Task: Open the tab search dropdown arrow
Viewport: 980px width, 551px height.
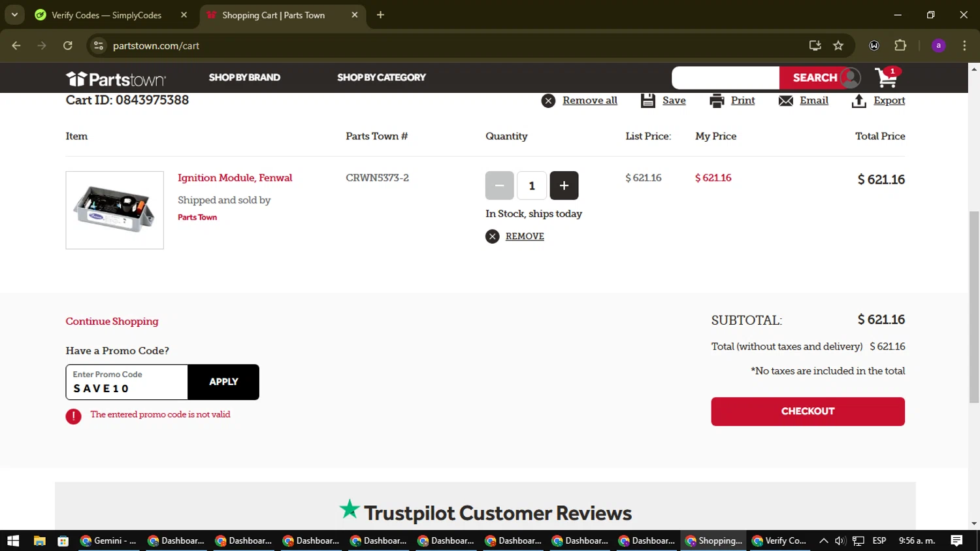Action: tap(14, 15)
